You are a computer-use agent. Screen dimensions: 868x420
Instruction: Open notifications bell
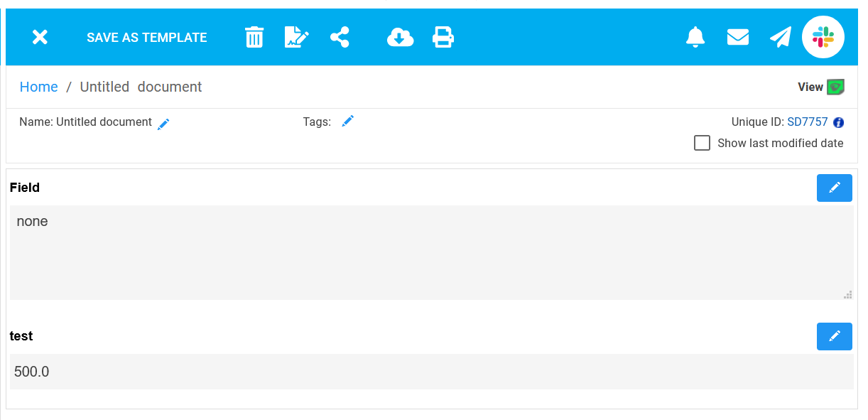click(x=695, y=37)
